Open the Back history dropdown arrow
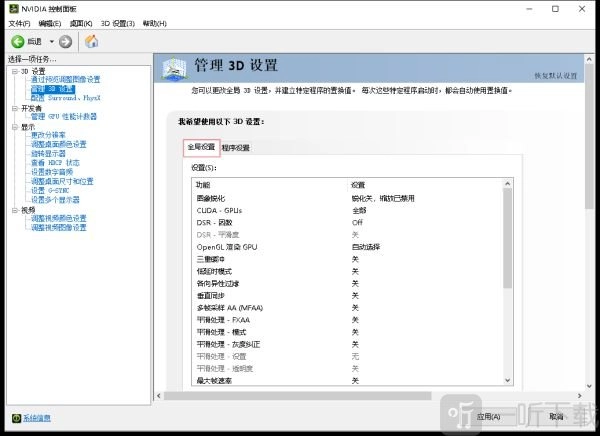Screen dimensions: 600x436 (49, 41)
